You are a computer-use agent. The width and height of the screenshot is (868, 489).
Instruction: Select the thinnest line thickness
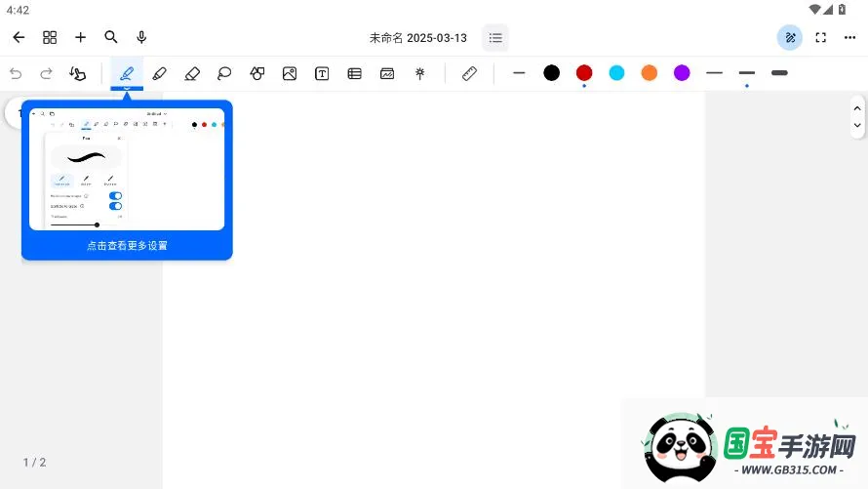point(715,72)
